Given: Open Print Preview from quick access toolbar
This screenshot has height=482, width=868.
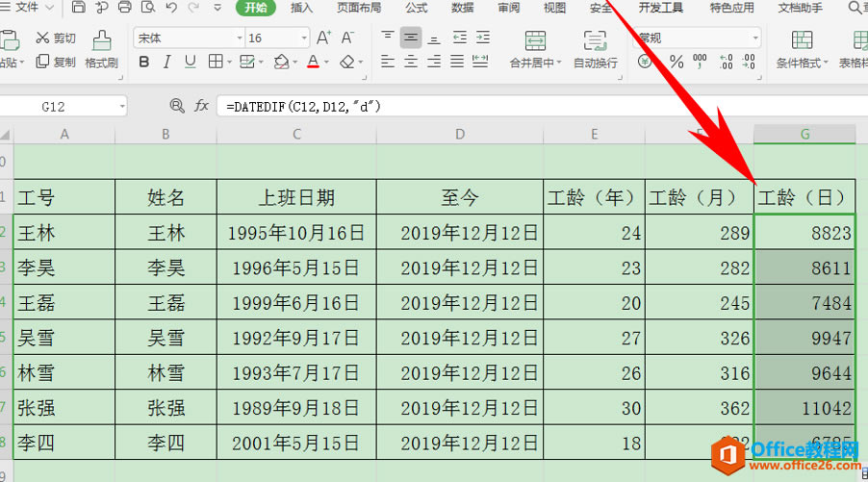Looking at the screenshot, I should [x=148, y=7].
